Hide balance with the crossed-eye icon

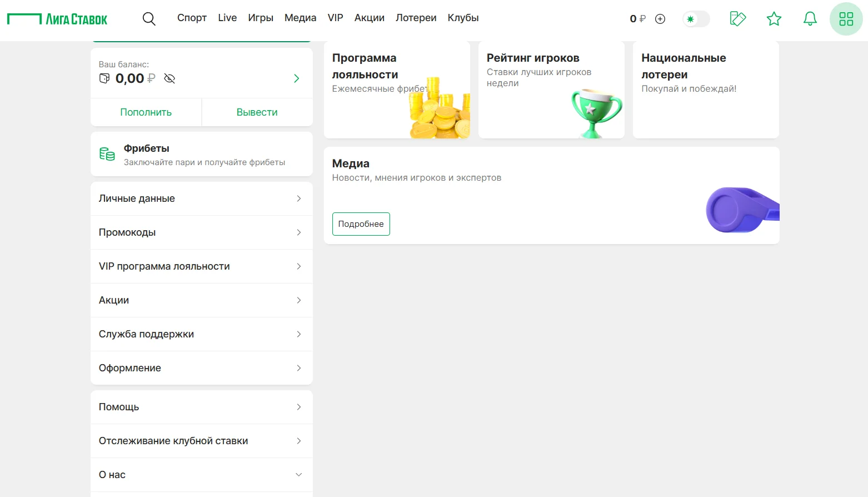tap(169, 78)
